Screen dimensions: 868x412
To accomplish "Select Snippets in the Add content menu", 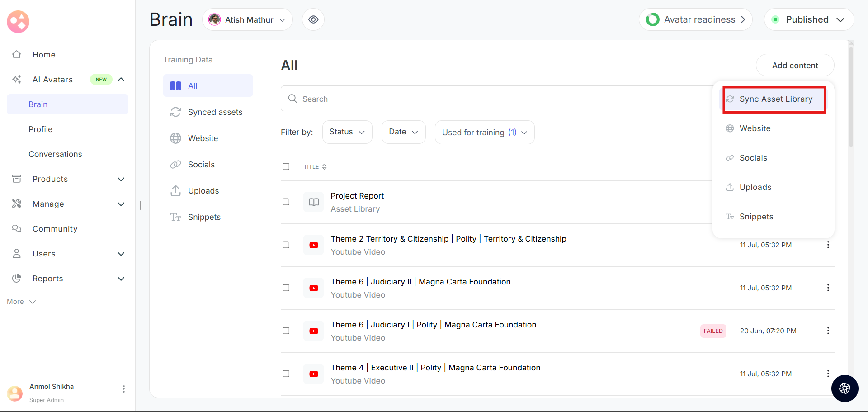I will [756, 217].
